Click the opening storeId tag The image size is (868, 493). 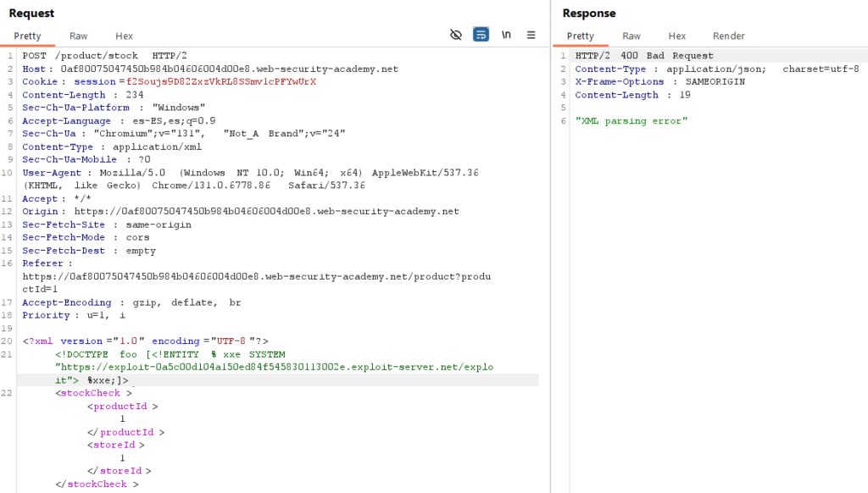pyautogui.click(x=115, y=446)
